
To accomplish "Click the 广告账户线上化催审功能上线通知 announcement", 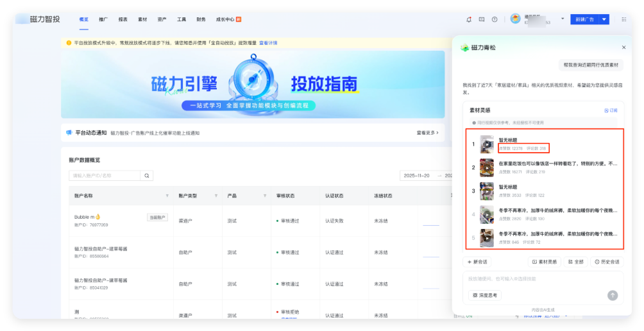I will point(155,133).
